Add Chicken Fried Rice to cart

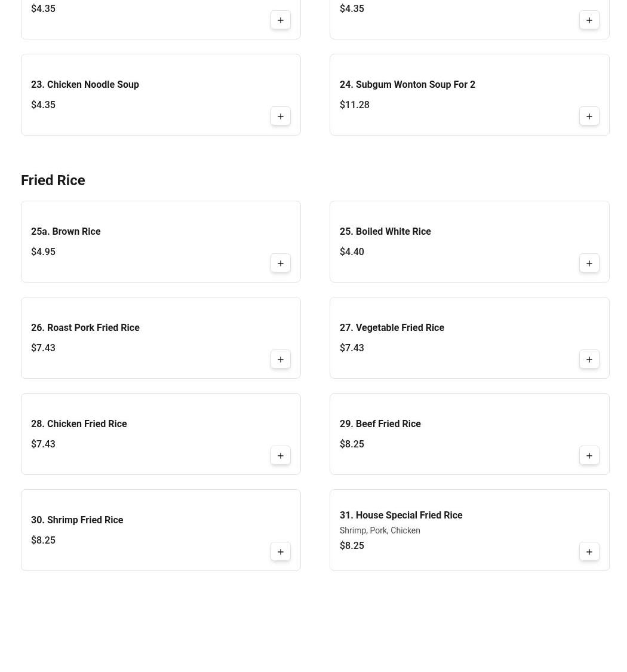(281, 456)
